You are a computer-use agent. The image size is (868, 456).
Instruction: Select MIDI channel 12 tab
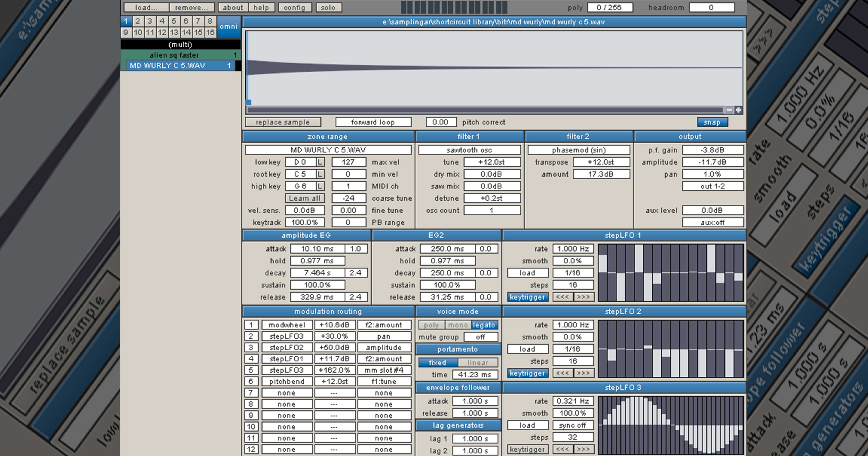point(162,32)
